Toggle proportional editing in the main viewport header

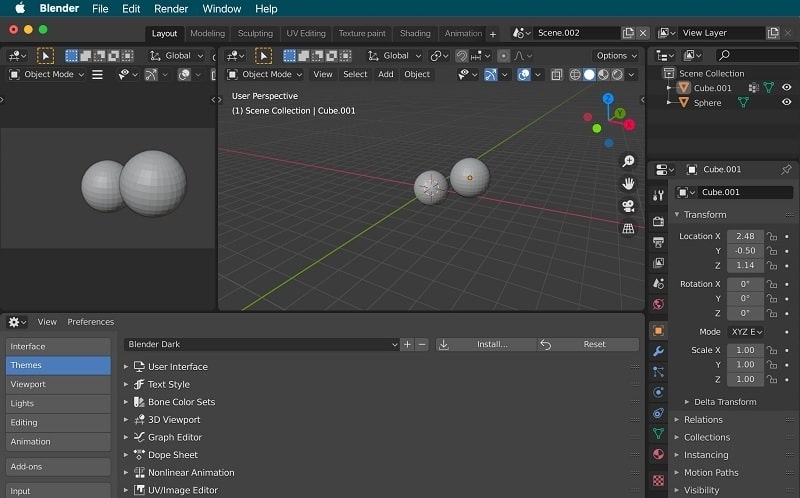pyautogui.click(x=504, y=56)
